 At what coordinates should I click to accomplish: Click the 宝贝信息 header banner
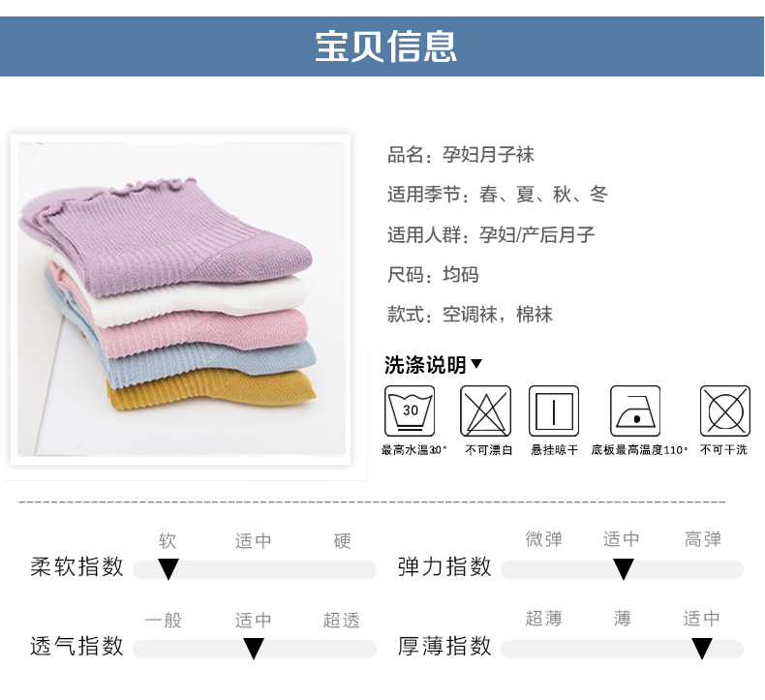click(382, 46)
